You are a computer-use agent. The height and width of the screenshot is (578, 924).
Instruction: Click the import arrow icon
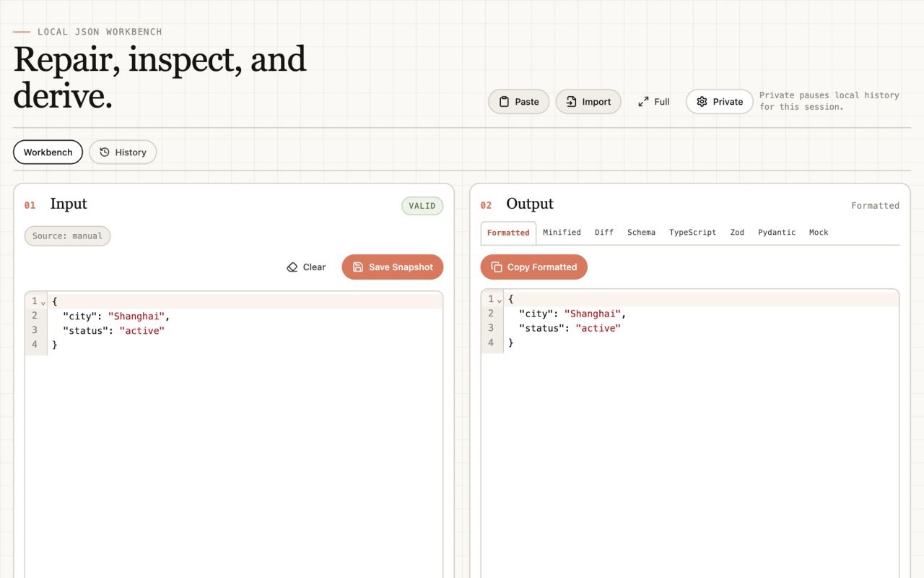pyautogui.click(x=571, y=102)
